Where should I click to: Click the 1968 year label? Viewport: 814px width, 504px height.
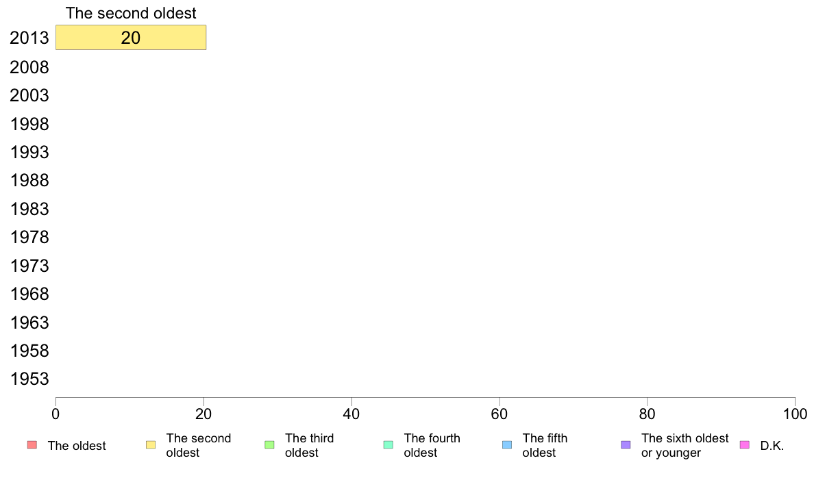29,294
